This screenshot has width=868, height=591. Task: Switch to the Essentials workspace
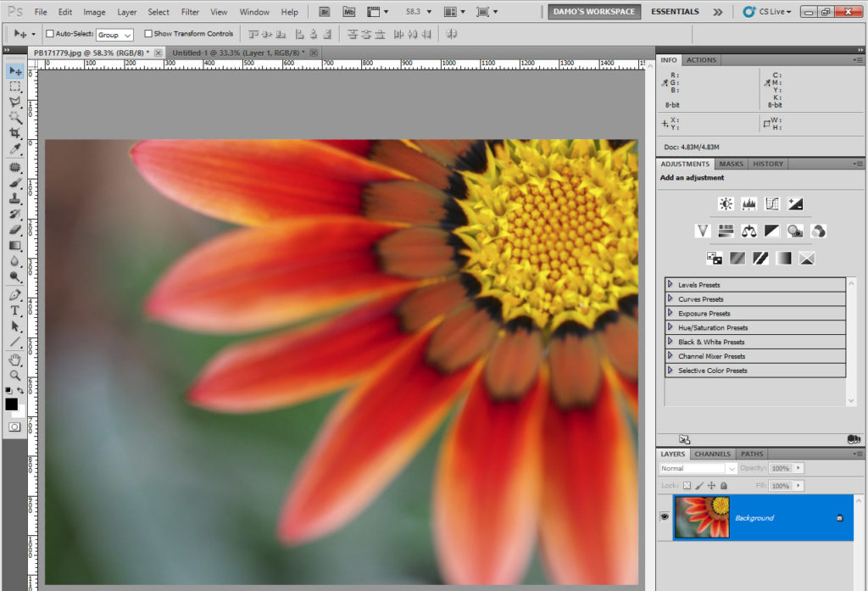(675, 12)
